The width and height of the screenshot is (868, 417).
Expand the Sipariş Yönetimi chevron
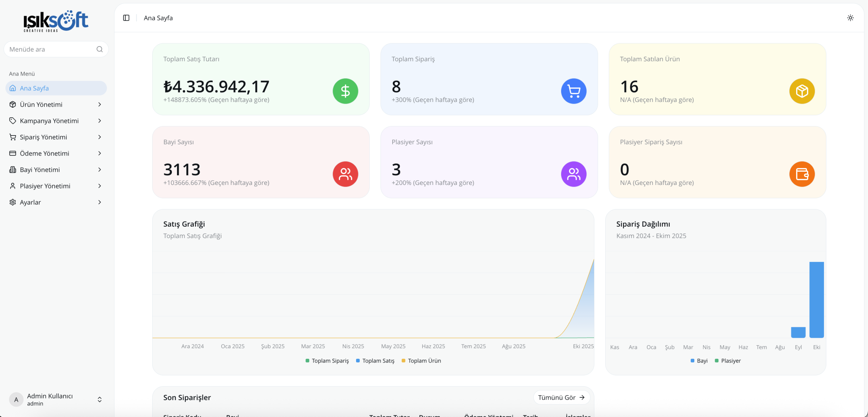99,137
